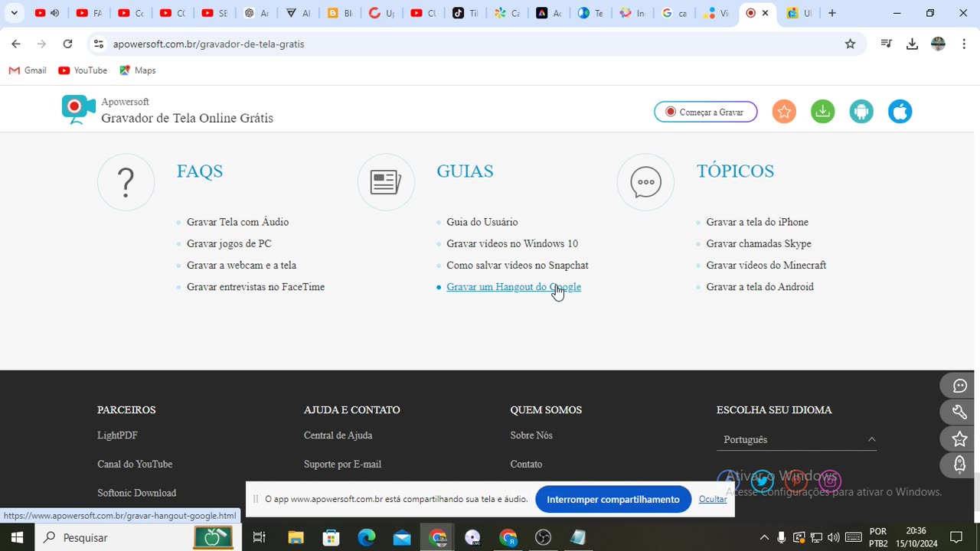
Task: Open Gravar a webcam e a tela link
Action: click(x=241, y=266)
